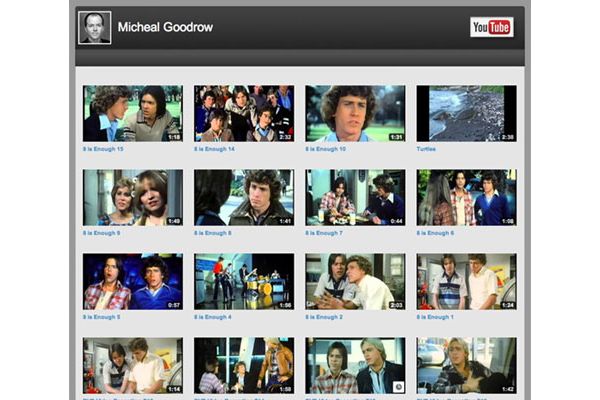
Task: Play the bottom-row thumbnail with 1:42 duration
Action: coord(467,366)
